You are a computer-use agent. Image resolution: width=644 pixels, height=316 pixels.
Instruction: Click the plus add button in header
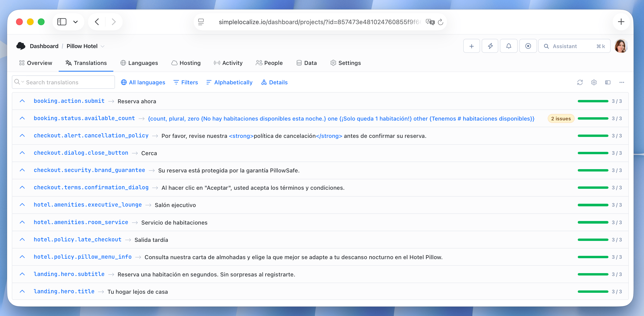point(472,46)
